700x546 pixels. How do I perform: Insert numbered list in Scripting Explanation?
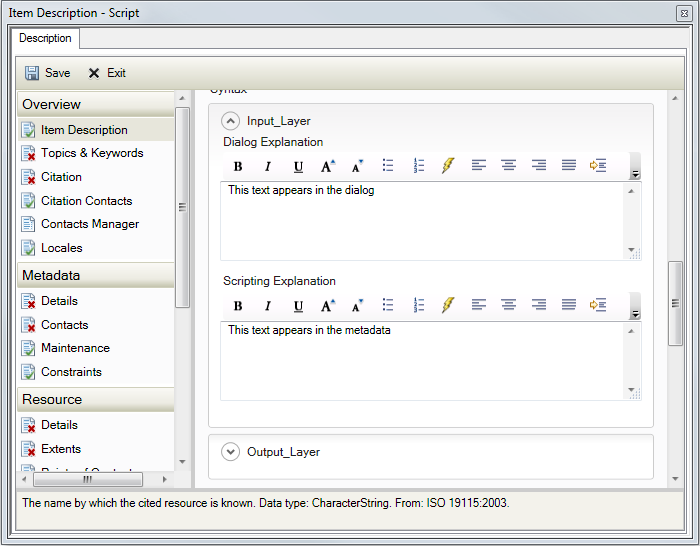pos(418,306)
